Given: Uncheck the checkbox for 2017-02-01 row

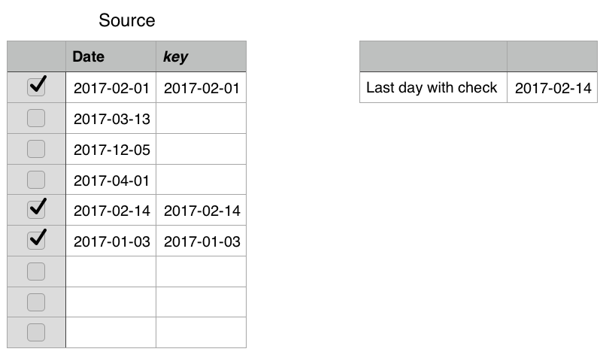Looking at the screenshot, I should pyautogui.click(x=36, y=87).
